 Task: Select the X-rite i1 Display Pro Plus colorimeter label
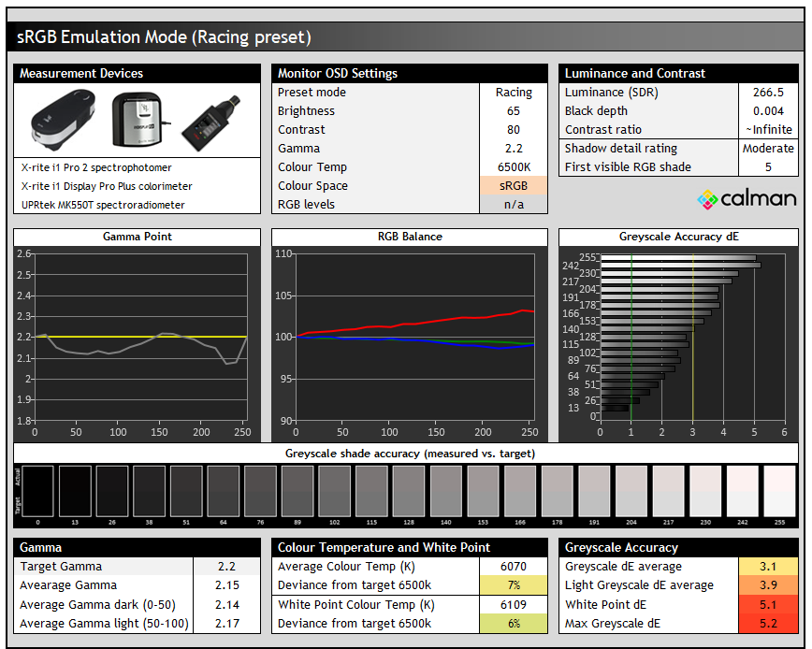pos(109,186)
